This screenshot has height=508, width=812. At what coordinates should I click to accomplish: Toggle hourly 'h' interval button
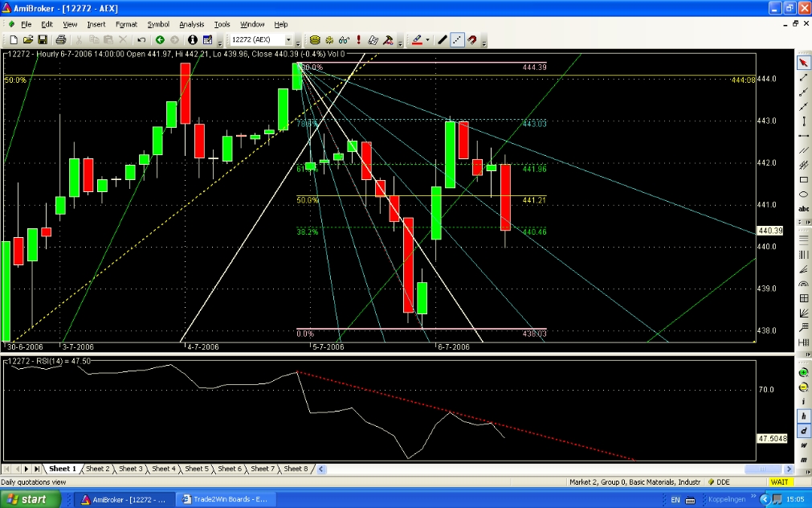[x=803, y=416]
